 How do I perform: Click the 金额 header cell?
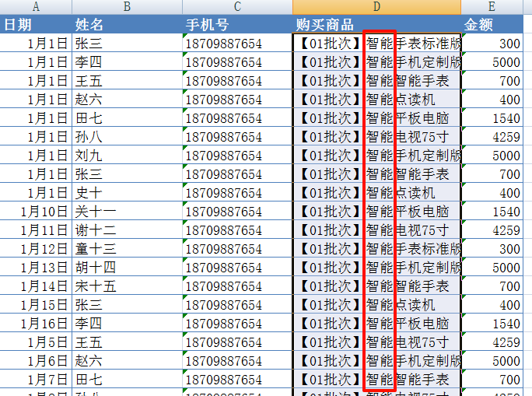coord(492,24)
